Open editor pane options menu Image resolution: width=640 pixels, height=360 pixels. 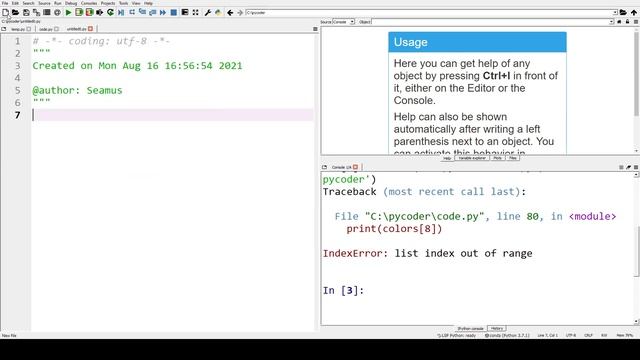point(315,29)
